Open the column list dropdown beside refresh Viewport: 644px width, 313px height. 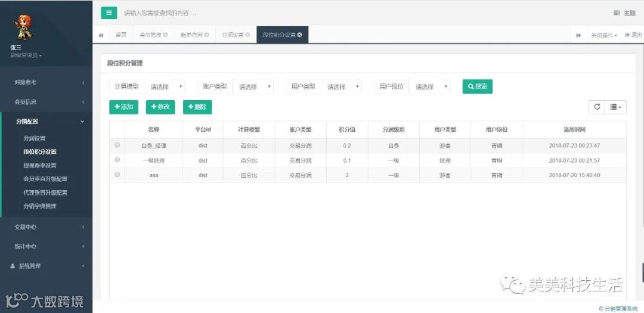point(615,107)
